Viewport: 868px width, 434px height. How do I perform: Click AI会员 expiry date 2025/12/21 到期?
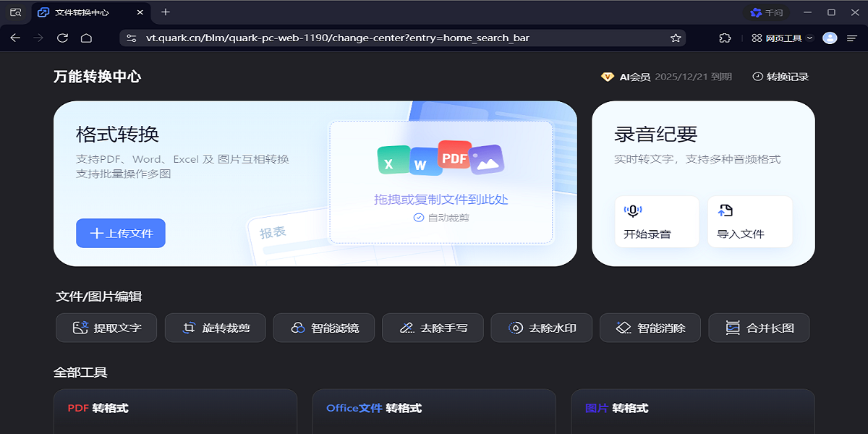(694, 77)
